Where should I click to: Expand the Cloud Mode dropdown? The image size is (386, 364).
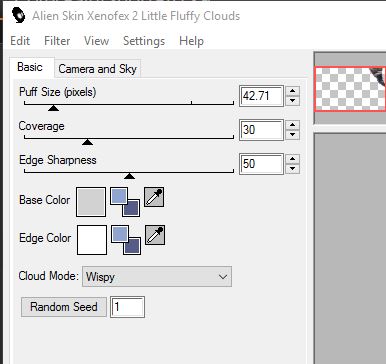(x=157, y=276)
